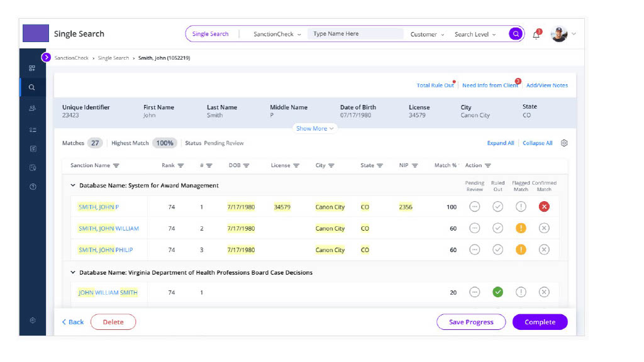Click the purple search magnifier button

coord(516,34)
